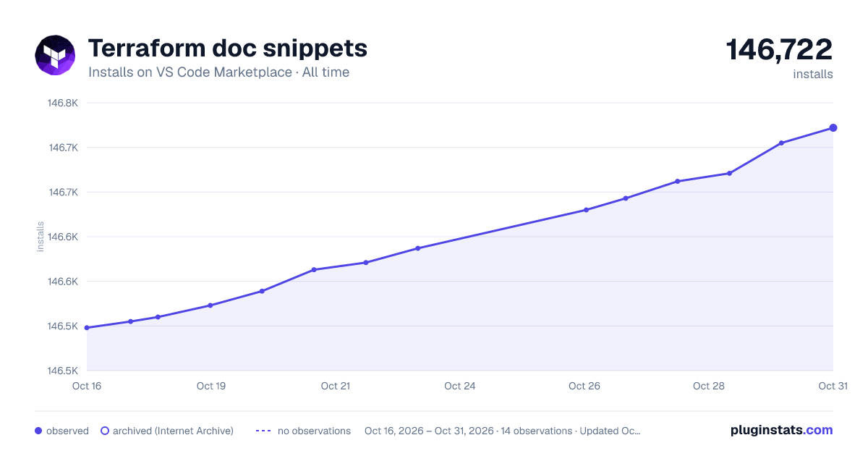Click the 'Installs on VS Code Marketplace · All time' subtitle

coord(218,72)
